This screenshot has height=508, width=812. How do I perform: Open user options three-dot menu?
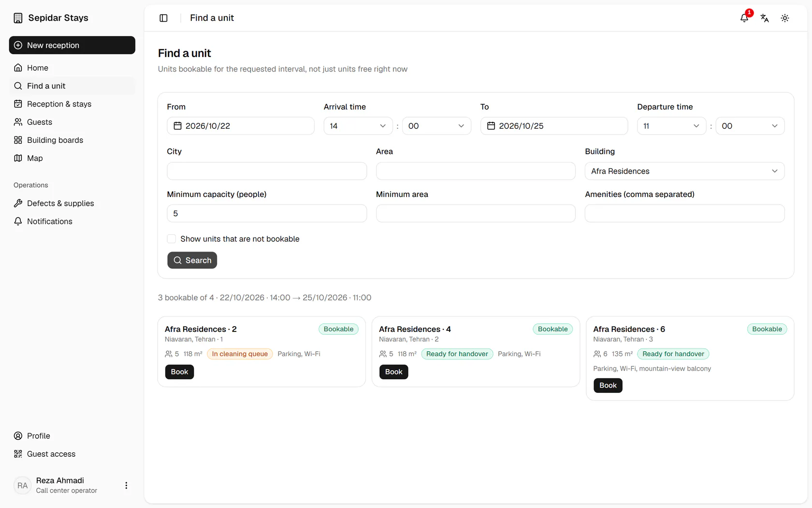coord(126,485)
